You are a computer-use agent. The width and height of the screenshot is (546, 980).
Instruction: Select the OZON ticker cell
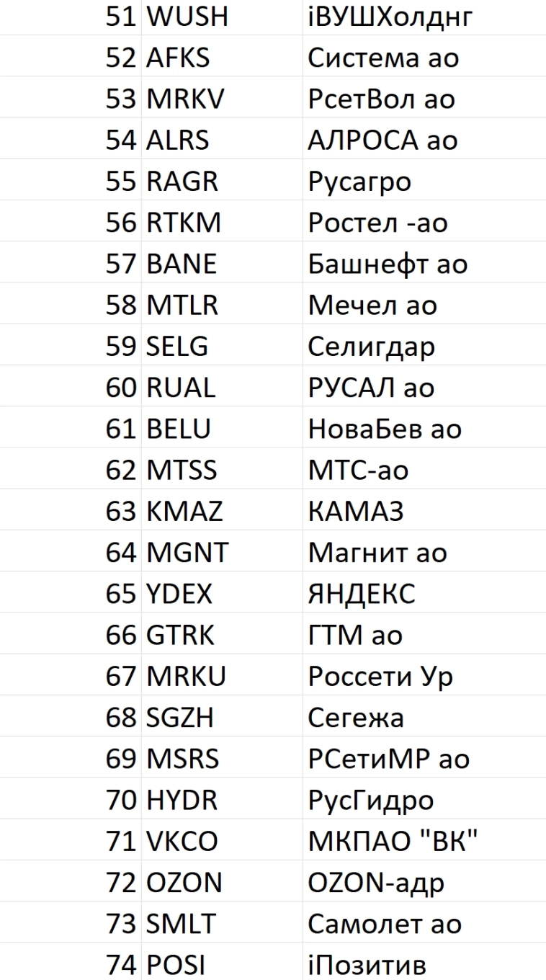pyautogui.click(x=184, y=883)
